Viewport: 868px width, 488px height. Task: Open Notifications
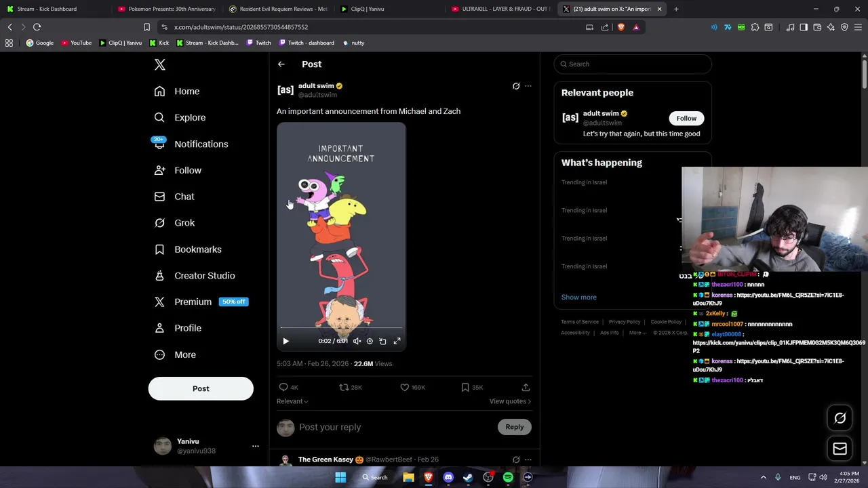[191, 144]
